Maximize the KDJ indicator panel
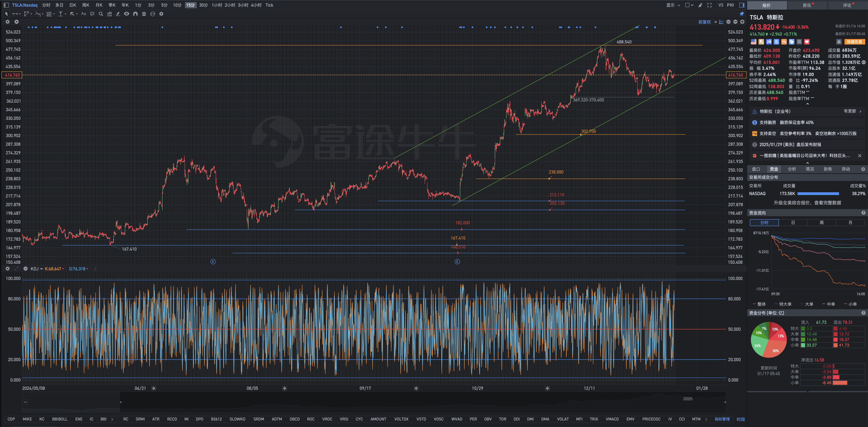Screen dimensions: 868x427 17,269
